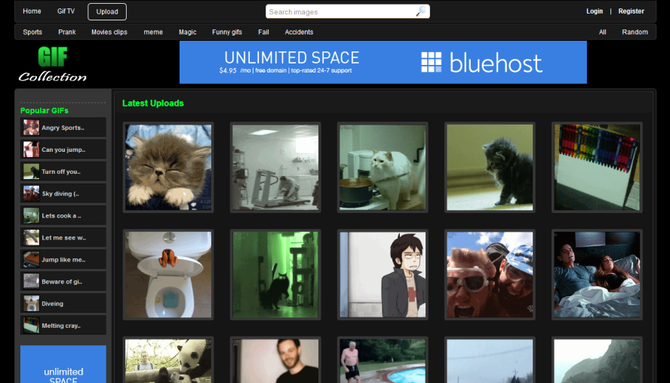Open the melting crayons gif thumbnail
This screenshot has width=670, height=383.
tap(597, 167)
